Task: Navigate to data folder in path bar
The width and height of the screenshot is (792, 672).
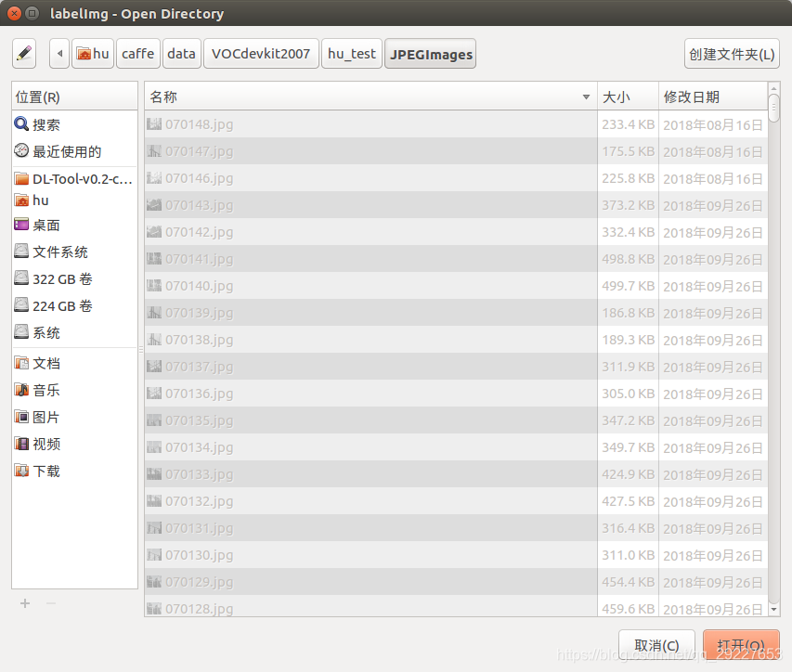Action: pos(181,54)
